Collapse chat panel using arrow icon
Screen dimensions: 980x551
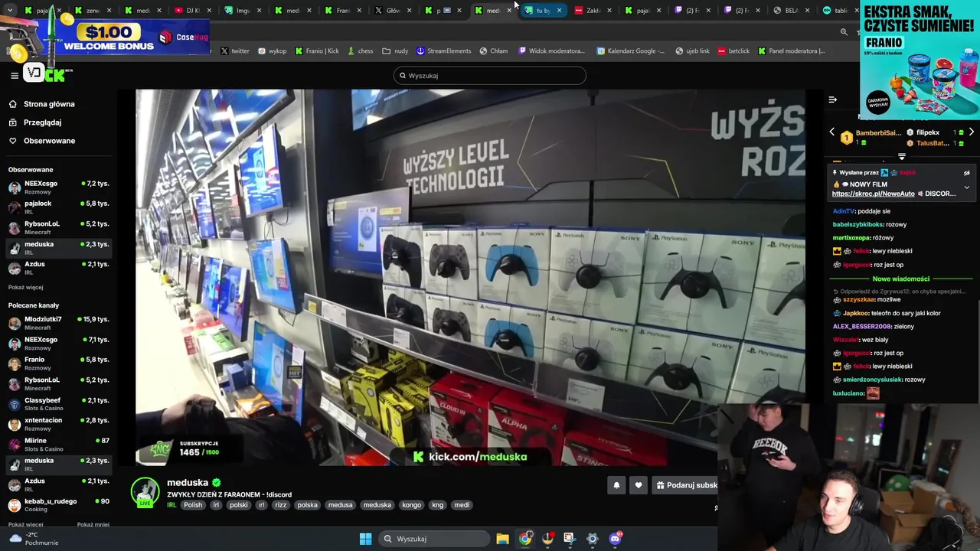click(832, 99)
